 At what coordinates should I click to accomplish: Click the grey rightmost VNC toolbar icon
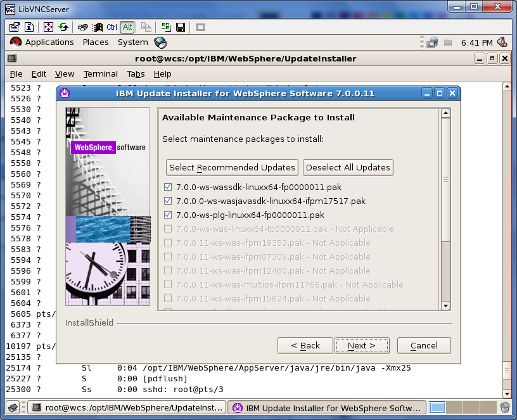point(200,27)
